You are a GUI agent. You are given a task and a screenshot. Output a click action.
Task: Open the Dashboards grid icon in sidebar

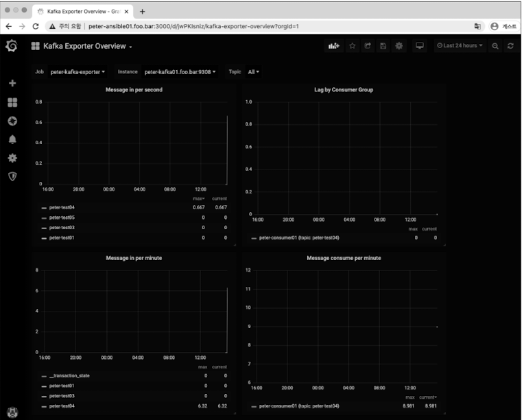(12, 102)
